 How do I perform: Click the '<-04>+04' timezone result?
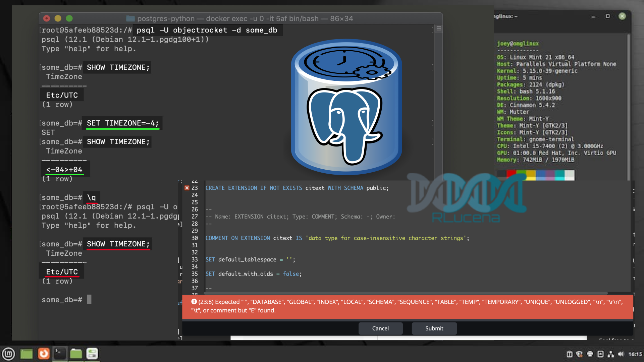click(64, 170)
